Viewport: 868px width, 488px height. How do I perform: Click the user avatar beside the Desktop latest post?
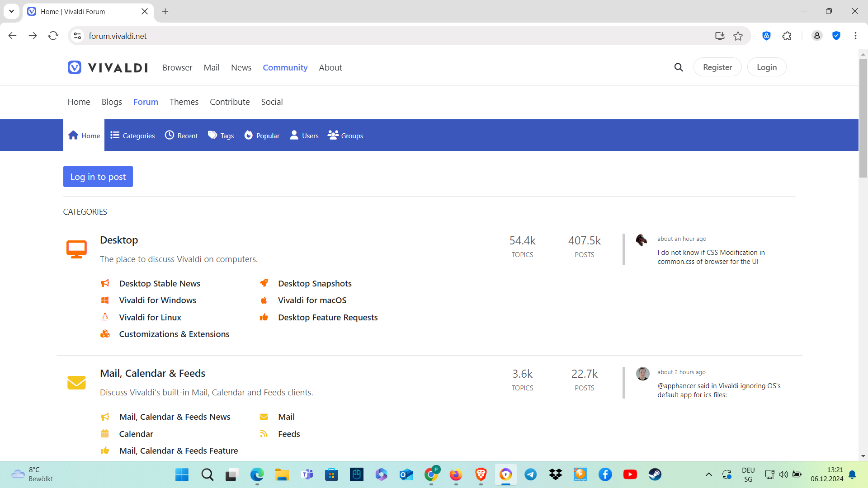point(642,239)
